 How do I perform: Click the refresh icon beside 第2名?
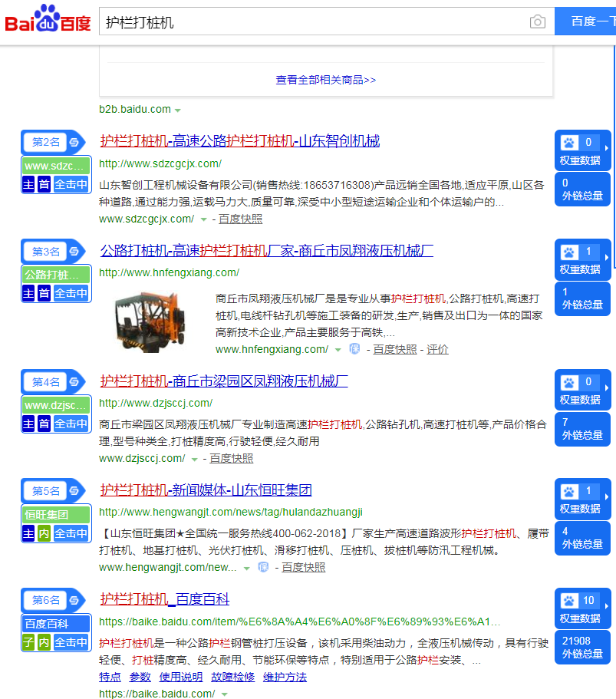point(74,142)
